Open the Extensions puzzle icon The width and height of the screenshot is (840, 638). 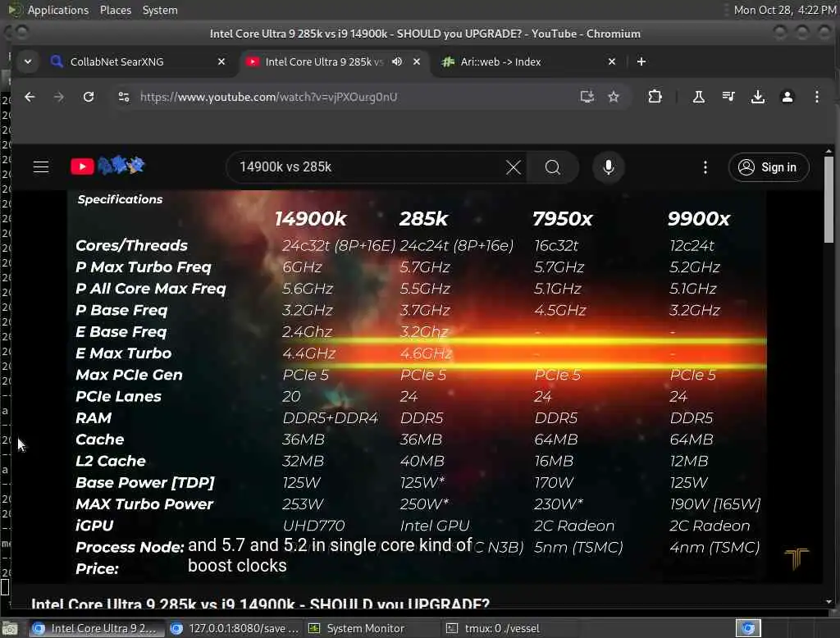point(655,97)
